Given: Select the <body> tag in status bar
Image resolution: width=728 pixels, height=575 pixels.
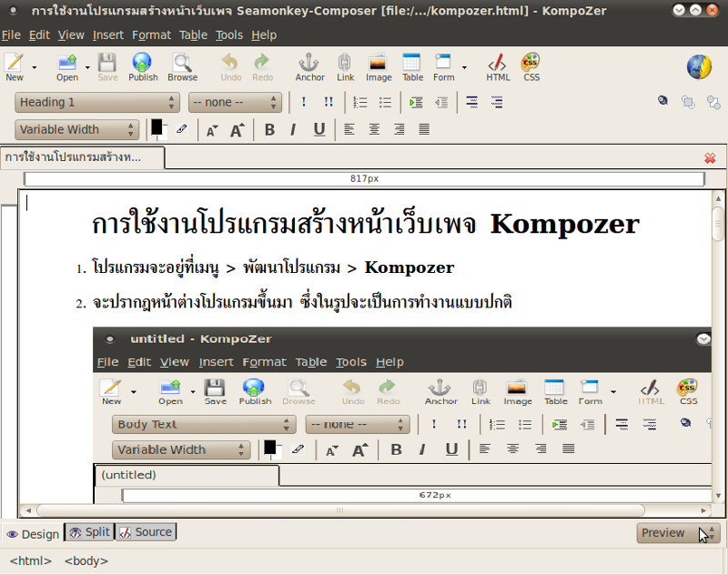Looking at the screenshot, I should (86, 561).
